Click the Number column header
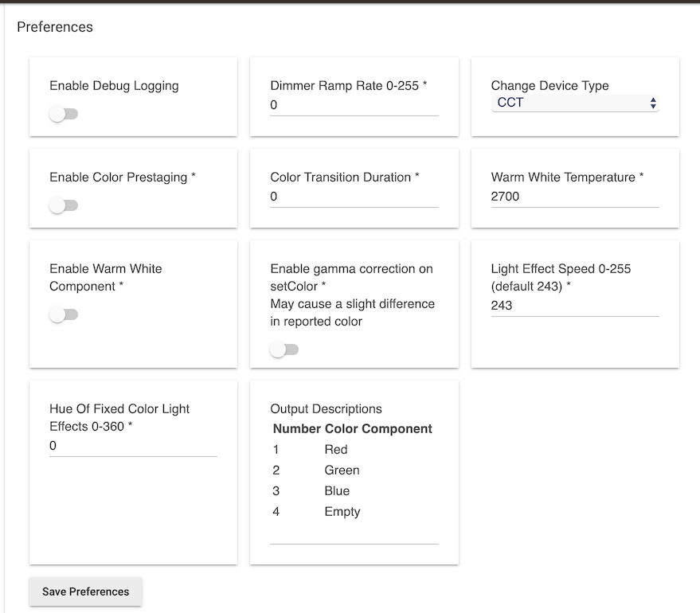The width and height of the screenshot is (700, 613). pyautogui.click(x=297, y=429)
